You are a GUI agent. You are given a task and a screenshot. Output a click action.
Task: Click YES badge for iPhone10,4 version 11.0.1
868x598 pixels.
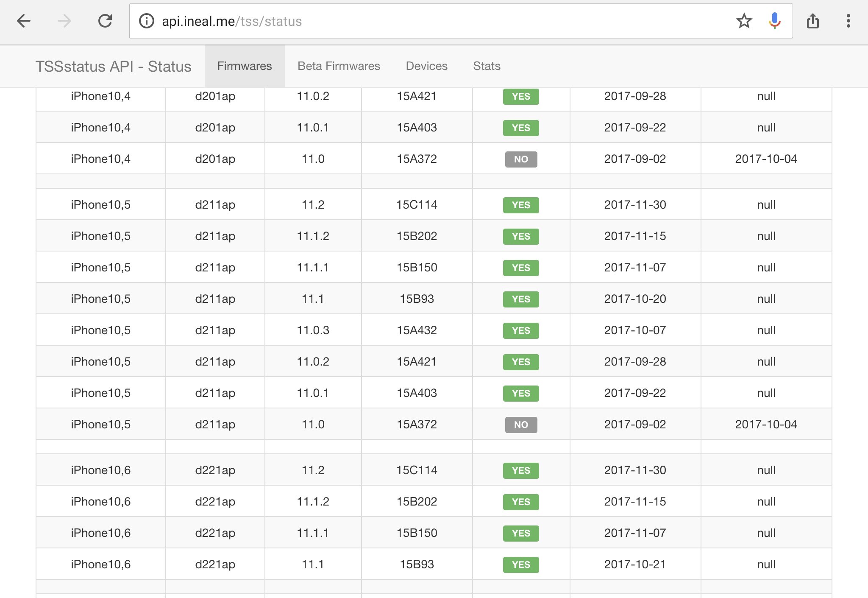coord(521,128)
